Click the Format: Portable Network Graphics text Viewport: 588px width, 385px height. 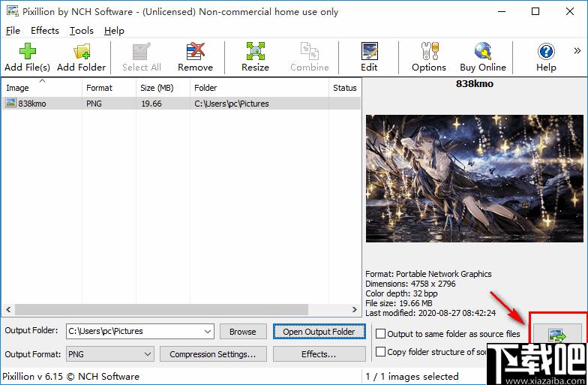428,274
